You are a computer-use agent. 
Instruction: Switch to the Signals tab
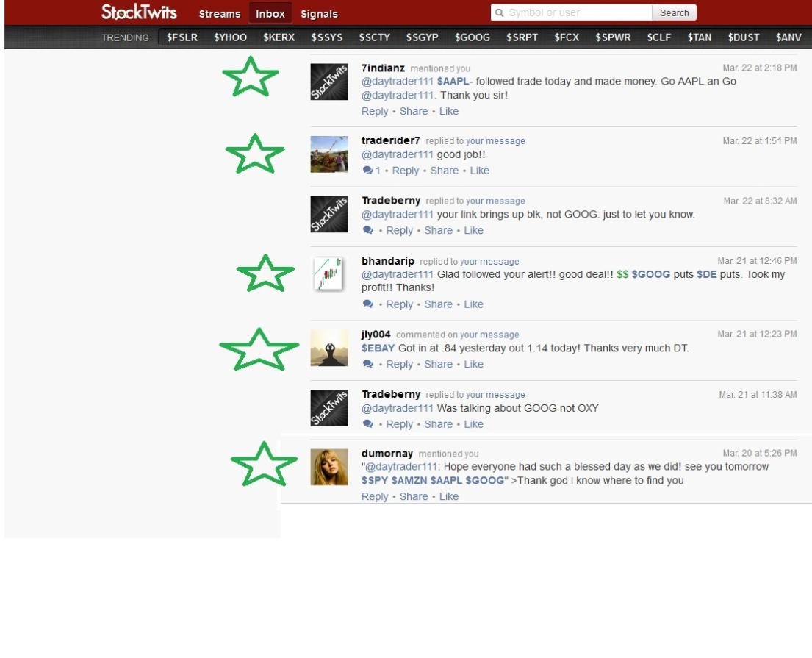[x=320, y=14]
